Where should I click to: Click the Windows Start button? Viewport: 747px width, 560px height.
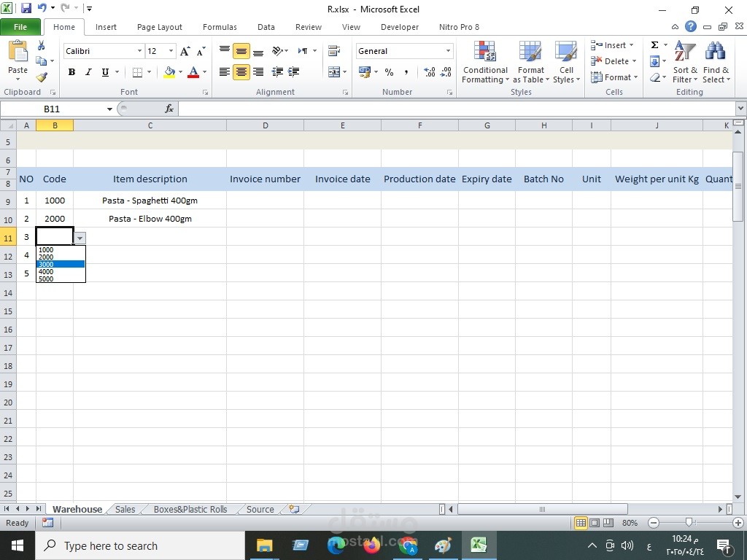tap(18, 545)
